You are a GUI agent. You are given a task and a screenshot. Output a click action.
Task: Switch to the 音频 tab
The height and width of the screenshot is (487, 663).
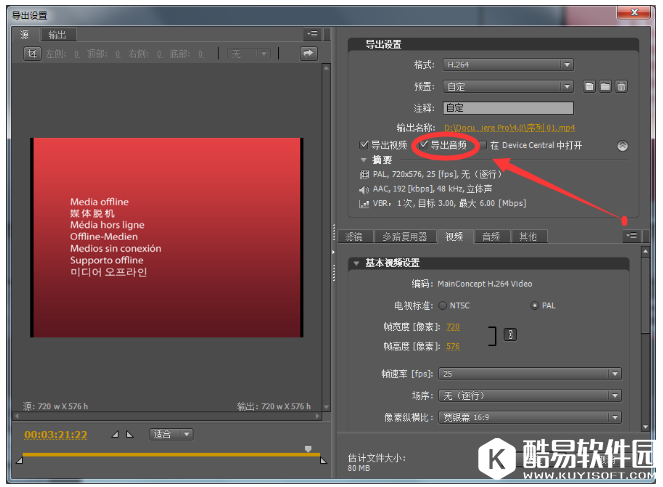(490, 237)
